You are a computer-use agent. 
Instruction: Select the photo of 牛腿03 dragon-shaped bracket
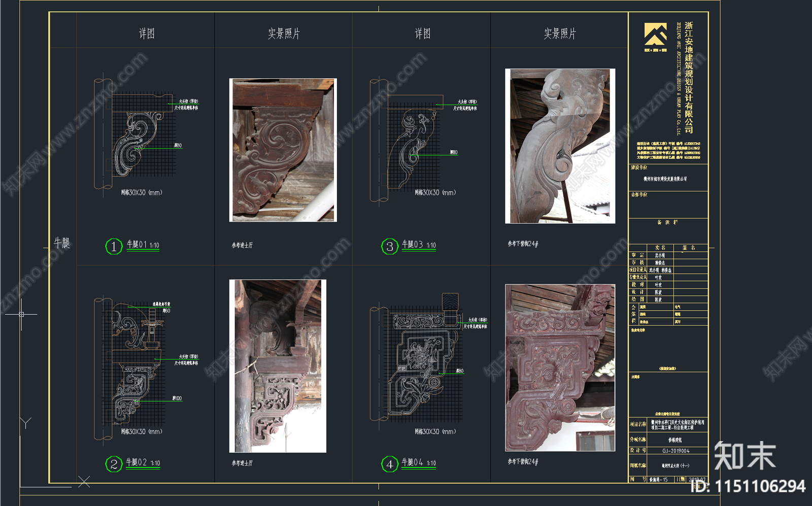click(560, 146)
